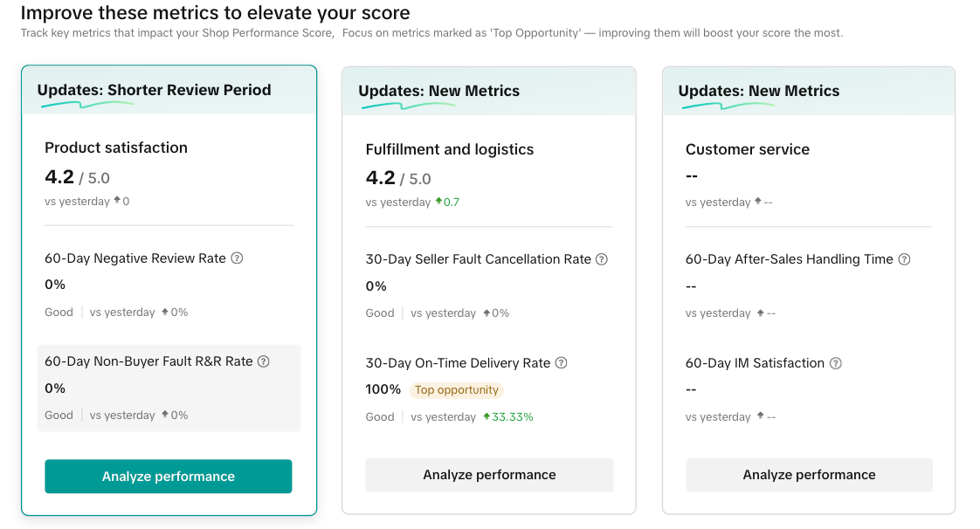
Task: Click Analyze performance under Customer service
Action: (x=809, y=475)
